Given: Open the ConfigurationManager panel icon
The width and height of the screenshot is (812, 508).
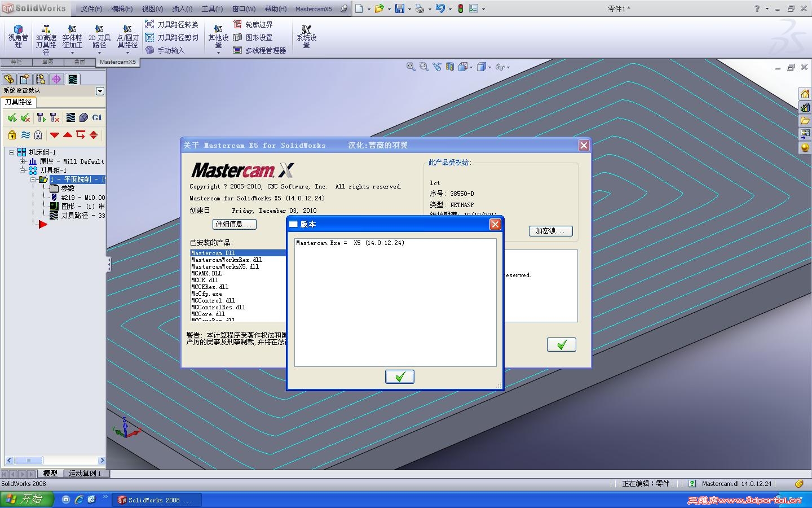Looking at the screenshot, I should coord(40,79).
